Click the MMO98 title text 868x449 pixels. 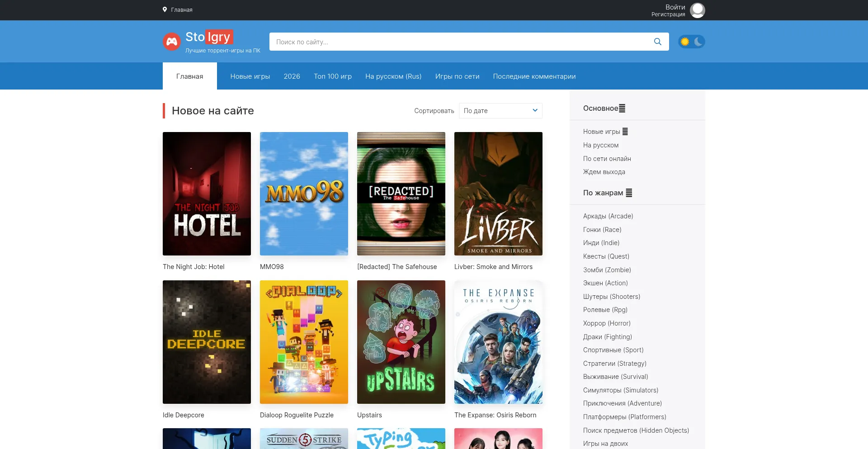272,267
